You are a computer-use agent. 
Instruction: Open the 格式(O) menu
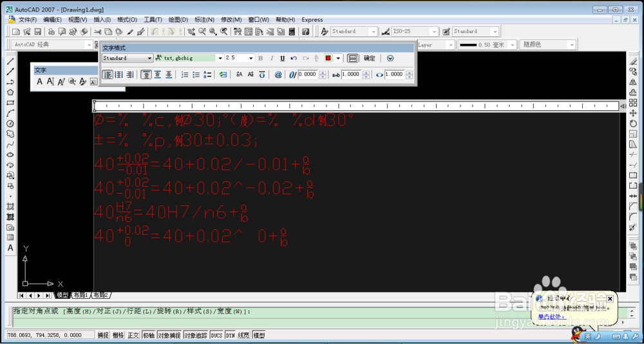[x=127, y=20]
